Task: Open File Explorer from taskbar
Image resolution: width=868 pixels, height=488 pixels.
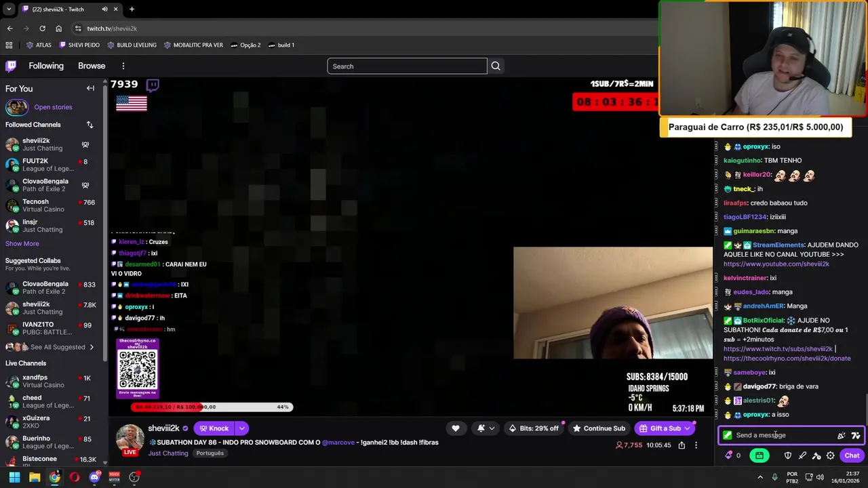Action: tap(35, 477)
